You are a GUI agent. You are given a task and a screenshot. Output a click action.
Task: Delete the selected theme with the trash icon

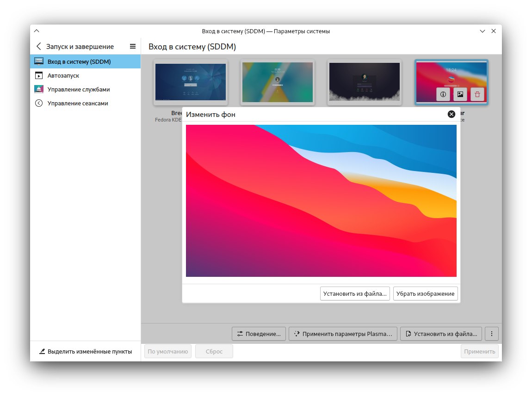(x=477, y=95)
